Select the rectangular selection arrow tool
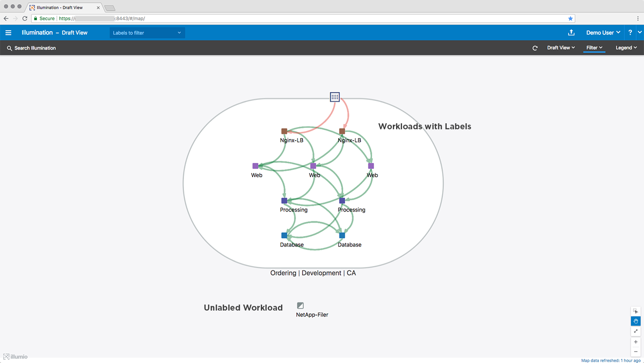Viewport: 644px width, 363px height. 636,311
